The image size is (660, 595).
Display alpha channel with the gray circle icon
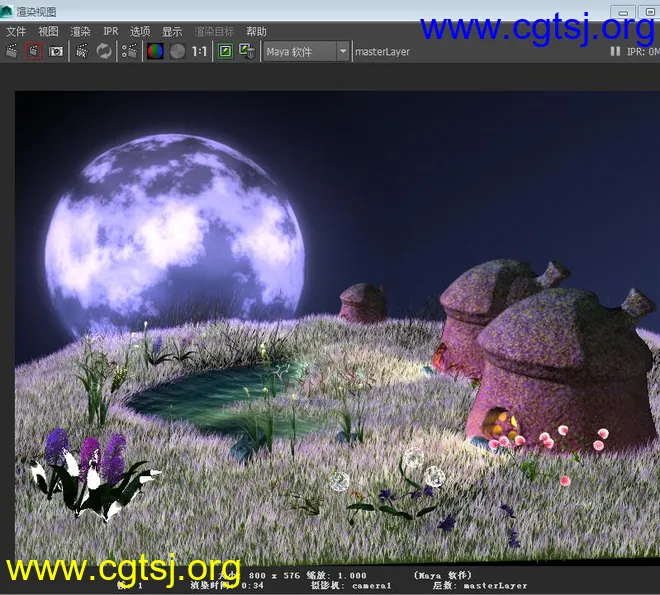tap(177, 51)
